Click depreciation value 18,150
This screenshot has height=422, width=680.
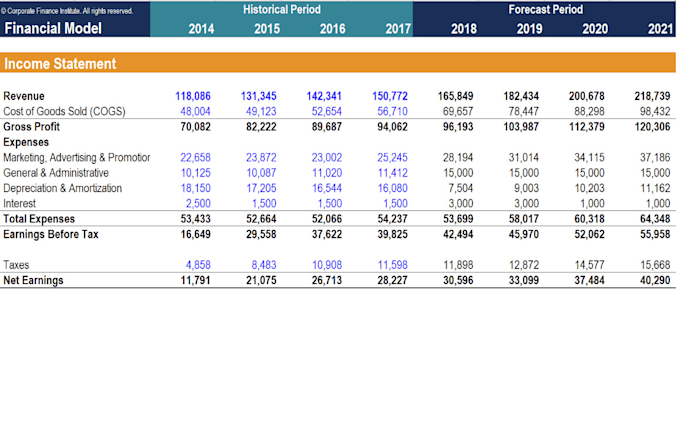tap(196, 189)
